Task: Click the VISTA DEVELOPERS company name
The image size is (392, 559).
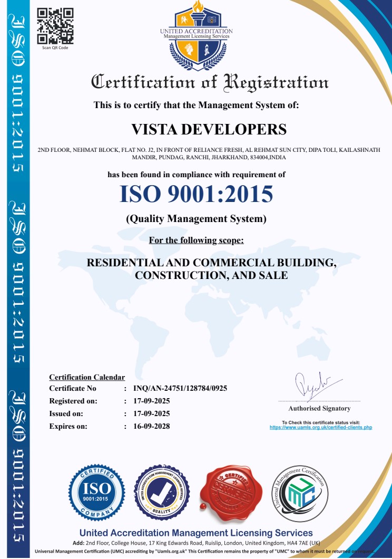Action: 209,129
